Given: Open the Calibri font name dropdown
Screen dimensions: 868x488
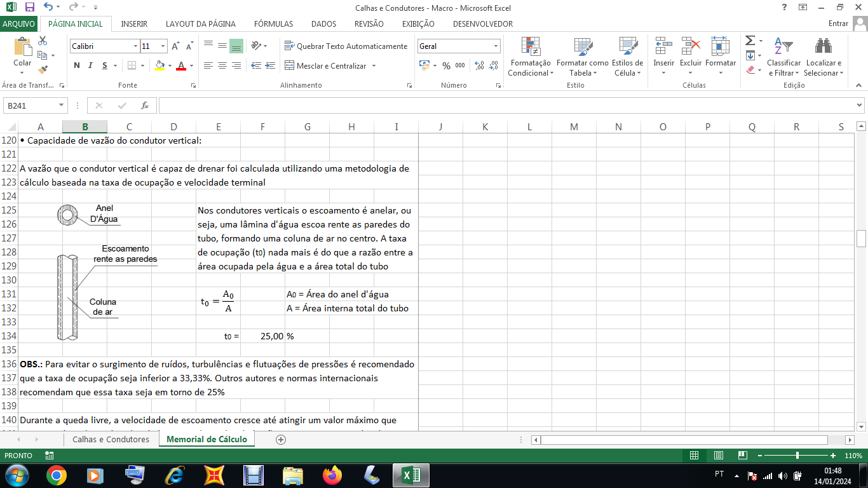Looking at the screenshot, I should [x=135, y=46].
